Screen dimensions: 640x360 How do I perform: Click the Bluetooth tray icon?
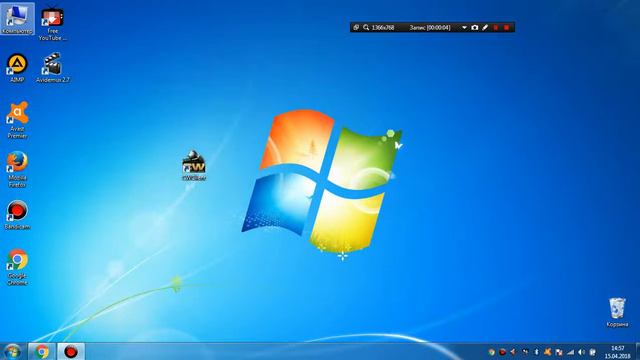coord(536,352)
